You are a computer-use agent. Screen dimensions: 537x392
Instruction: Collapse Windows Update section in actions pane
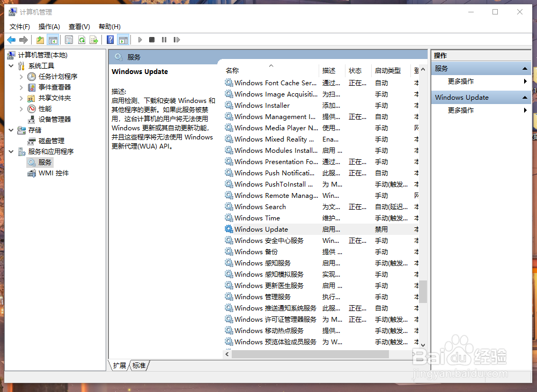click(x=525, y=98)
